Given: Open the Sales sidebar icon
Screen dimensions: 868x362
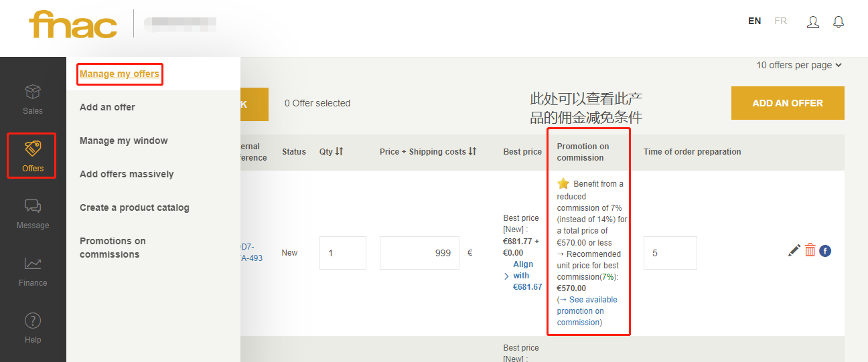Looking at the screenshot, I should pos(33,92).
